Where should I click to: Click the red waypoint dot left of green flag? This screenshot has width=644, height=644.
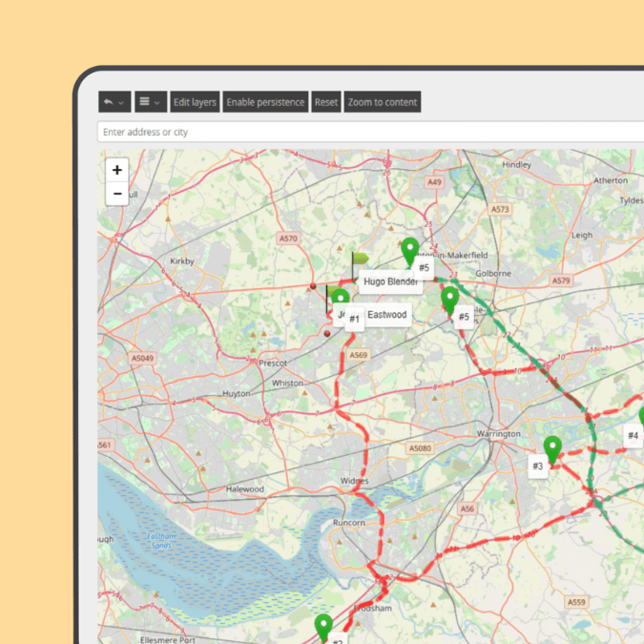tap(312, 285)
